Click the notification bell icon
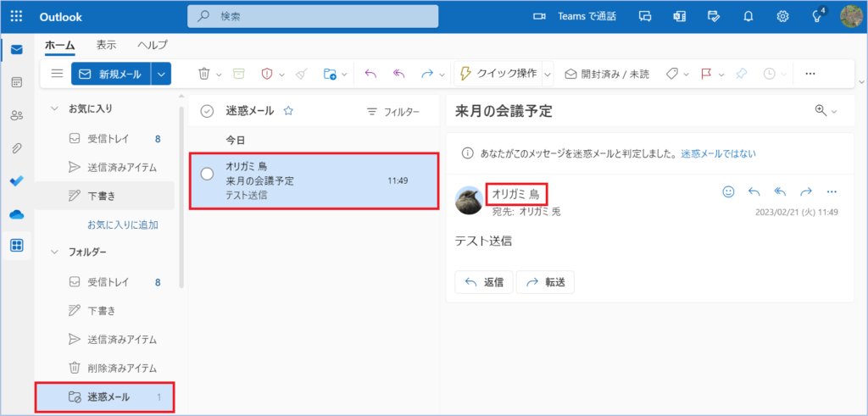The height and width of the screenshot is (416, 868). tap(748, 16)
